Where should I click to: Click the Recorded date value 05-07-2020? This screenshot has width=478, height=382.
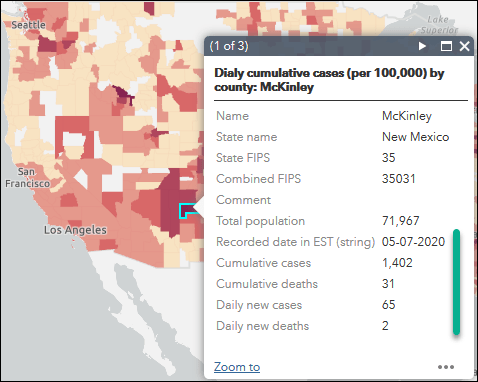pos(413,242)
